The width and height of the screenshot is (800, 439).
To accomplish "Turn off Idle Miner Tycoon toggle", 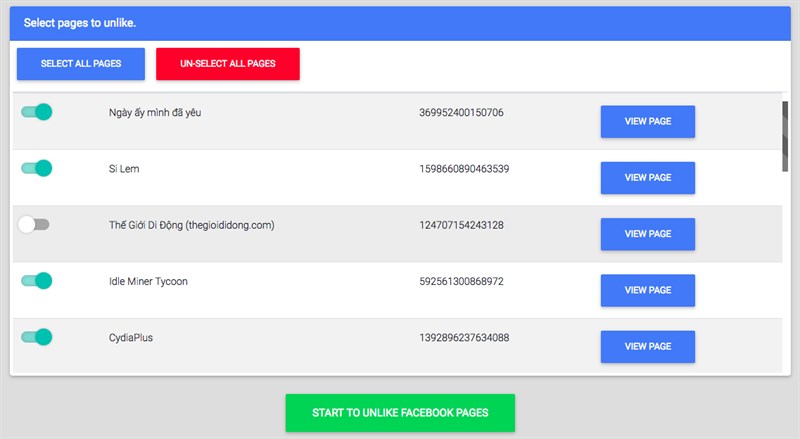I will pyautogui.click(x=36, y=281).
